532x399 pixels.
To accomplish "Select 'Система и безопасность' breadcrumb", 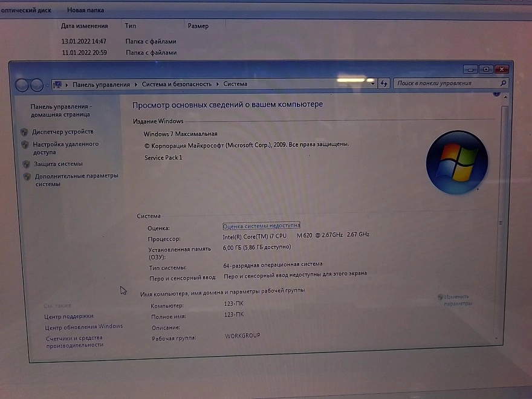I will click(177, 84).
